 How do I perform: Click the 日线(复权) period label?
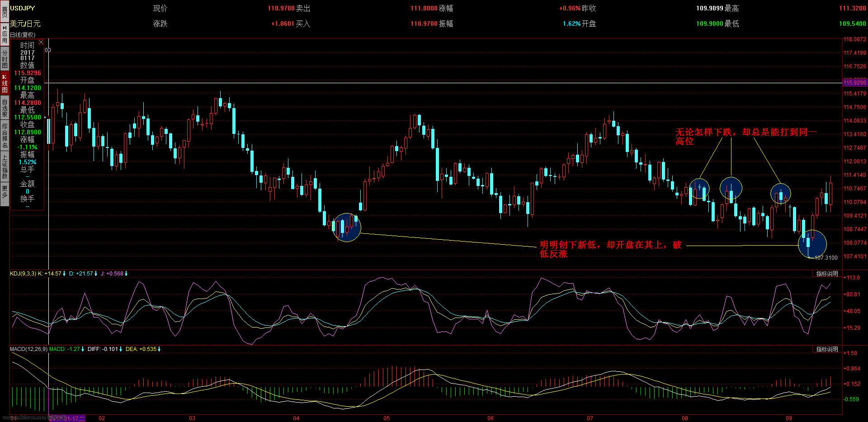(22, 35)
